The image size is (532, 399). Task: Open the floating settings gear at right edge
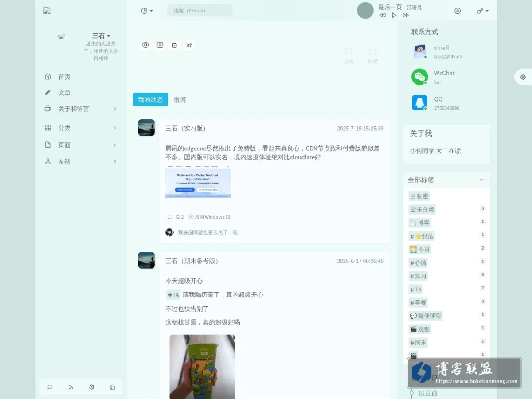523,77
